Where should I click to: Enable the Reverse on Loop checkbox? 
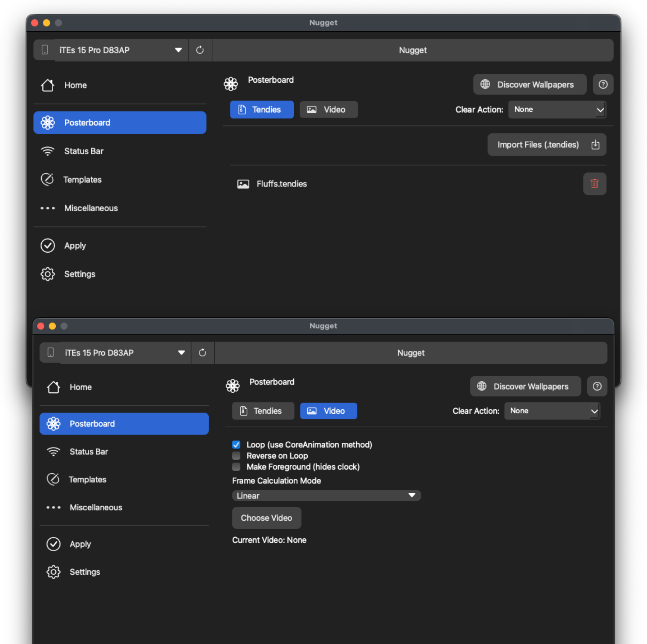[x=236, y=456]
